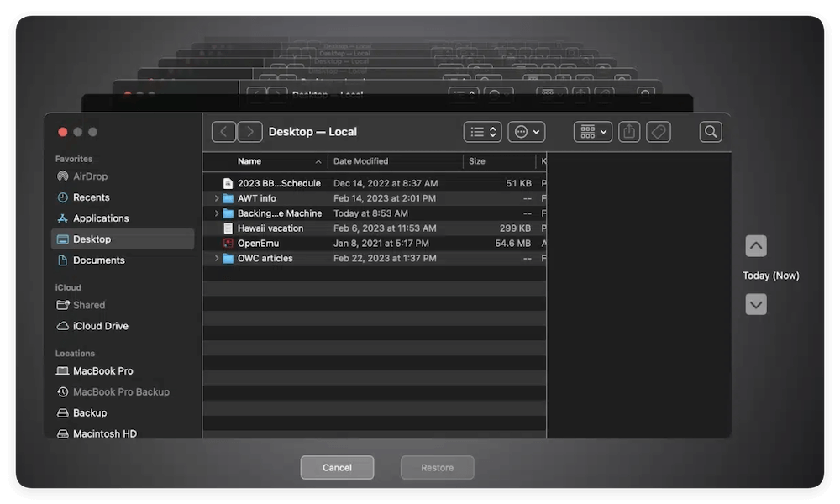Toggle the Name column sort order

pyautogui.click(x=249, y=160)
